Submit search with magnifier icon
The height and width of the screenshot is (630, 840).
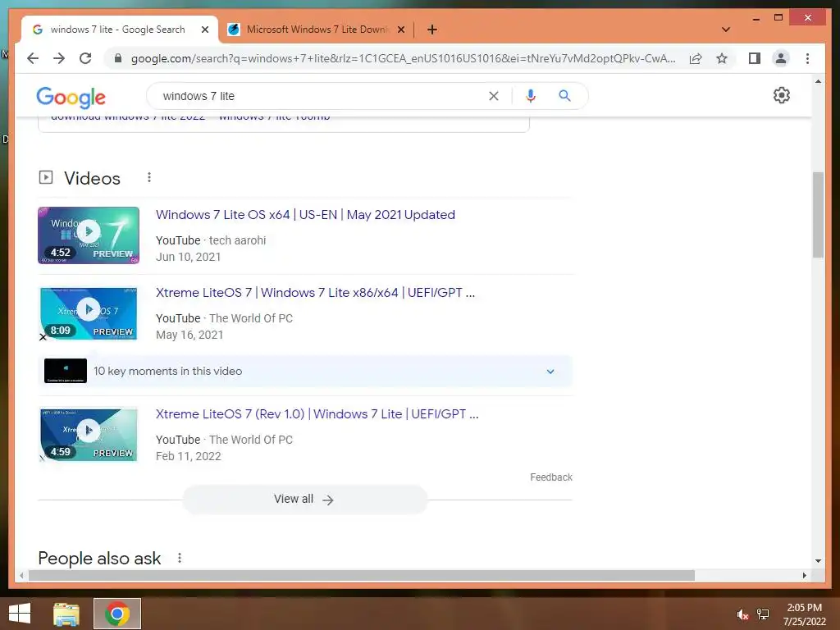tap(564, 96)
